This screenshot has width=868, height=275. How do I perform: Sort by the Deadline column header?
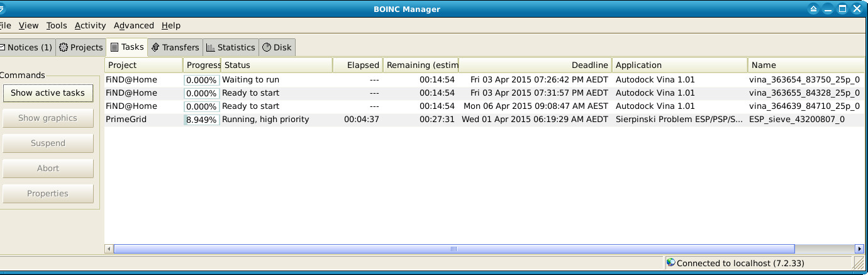(x=535, y=65)
